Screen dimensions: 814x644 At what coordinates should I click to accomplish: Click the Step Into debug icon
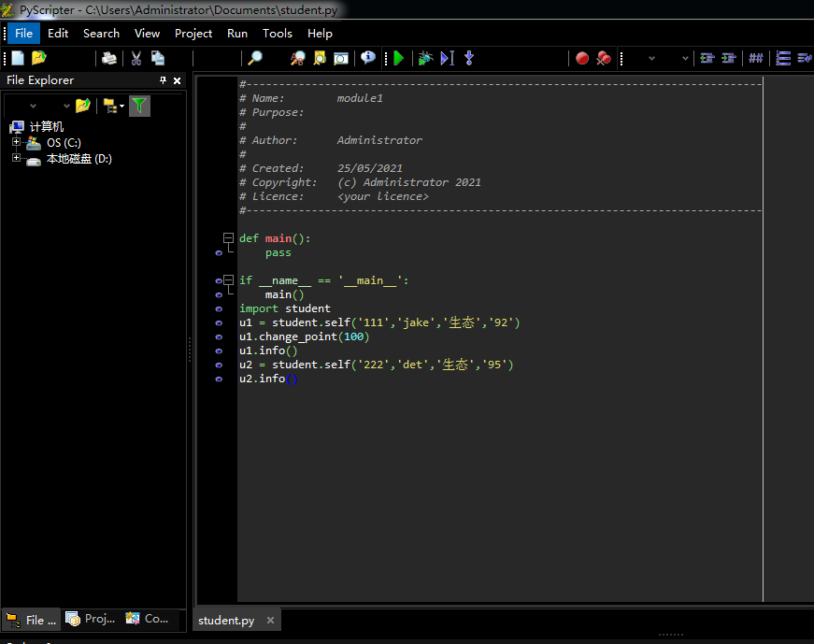click(x=468, y=58)
